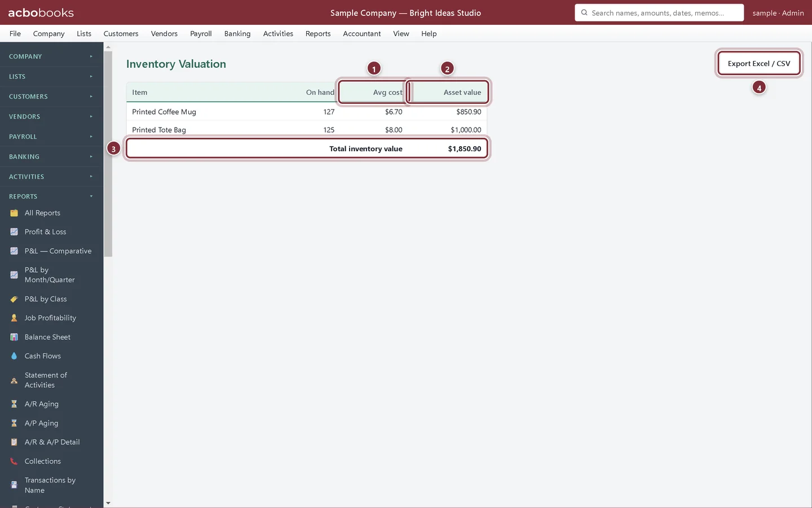Click the A/R & A/P Detail clipboard icon
This screenshot has height=508, width=812.
click(14, 443)
